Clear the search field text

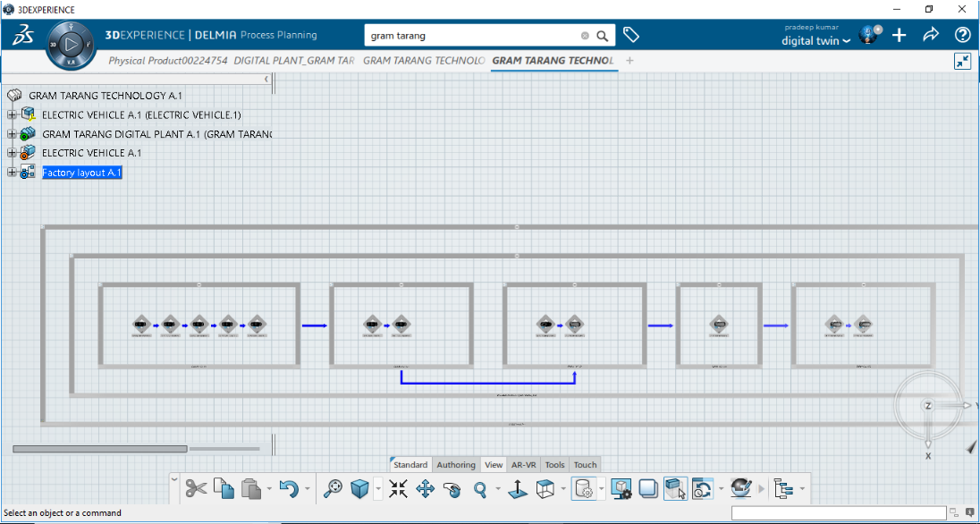tap(585, 36)
